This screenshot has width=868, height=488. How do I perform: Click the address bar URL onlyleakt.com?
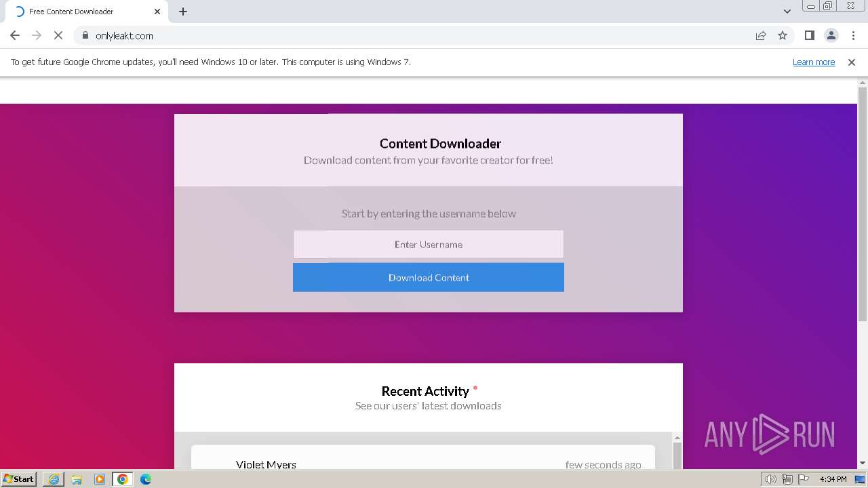click(124, 35)
